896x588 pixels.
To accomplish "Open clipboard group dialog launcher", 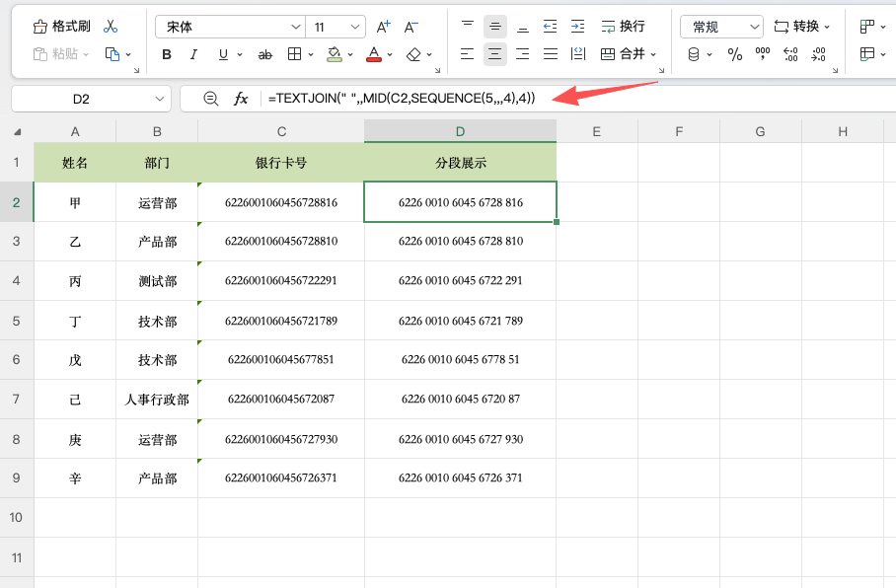I will pyautogui.click(x=136, y=70).
